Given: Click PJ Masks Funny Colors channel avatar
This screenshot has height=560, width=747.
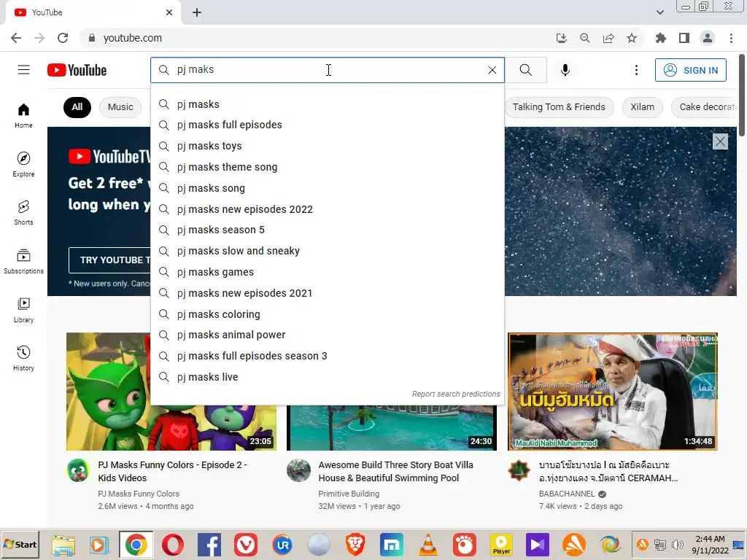Looking at the screenshot, I should point(77,470).
